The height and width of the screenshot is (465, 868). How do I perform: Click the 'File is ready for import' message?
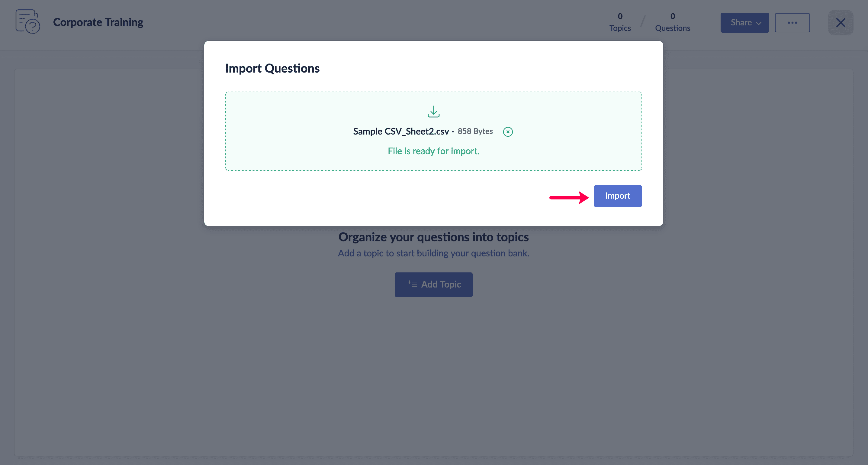click(433, 151)
